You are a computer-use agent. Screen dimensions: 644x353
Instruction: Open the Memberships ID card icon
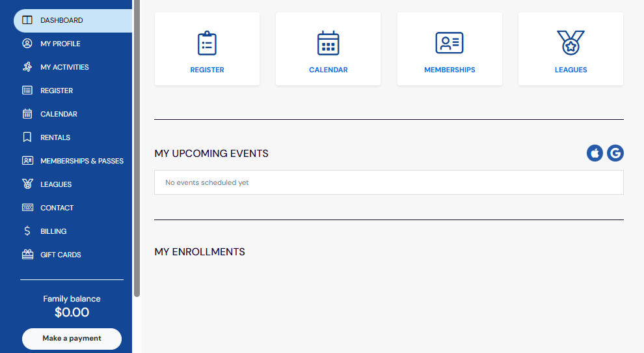(x=449, y=43)
